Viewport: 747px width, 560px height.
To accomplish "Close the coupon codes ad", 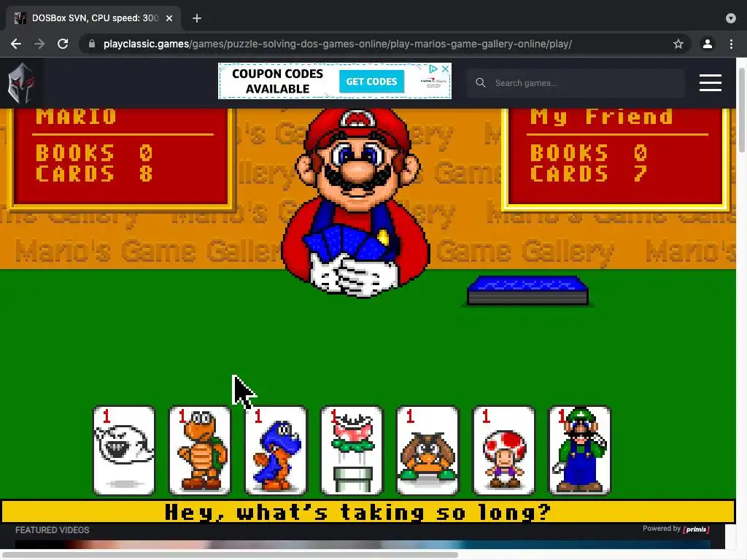I will pyautogui.click(x=445, y=69).
